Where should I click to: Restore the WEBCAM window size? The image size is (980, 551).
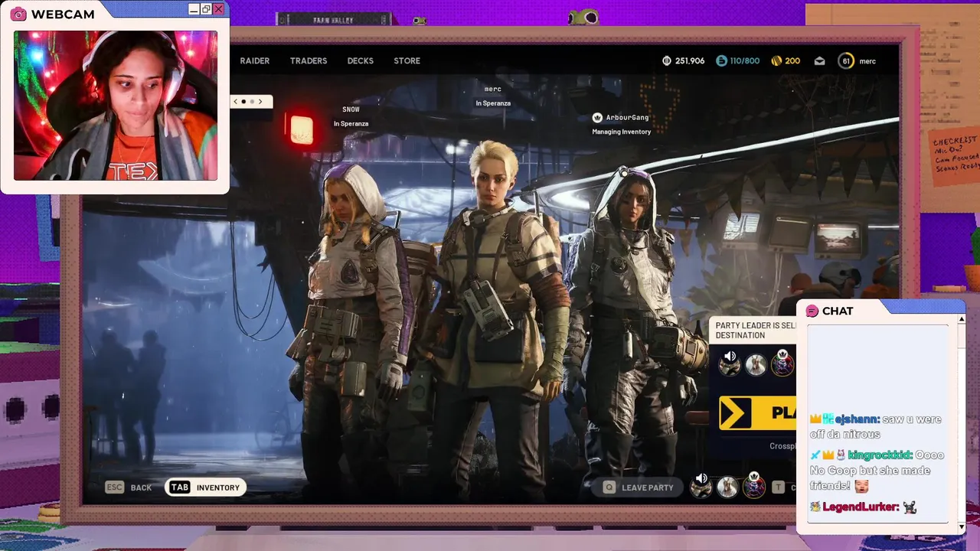click(206, 9)
